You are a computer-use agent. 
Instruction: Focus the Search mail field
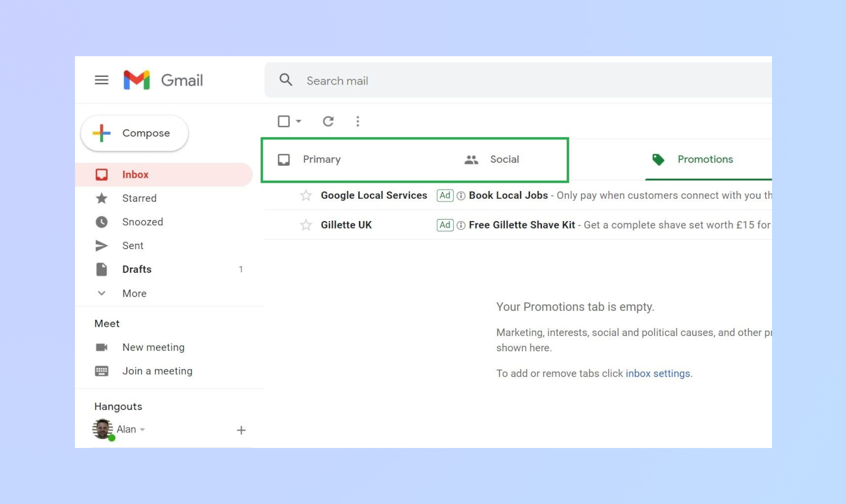coord(518,80)
